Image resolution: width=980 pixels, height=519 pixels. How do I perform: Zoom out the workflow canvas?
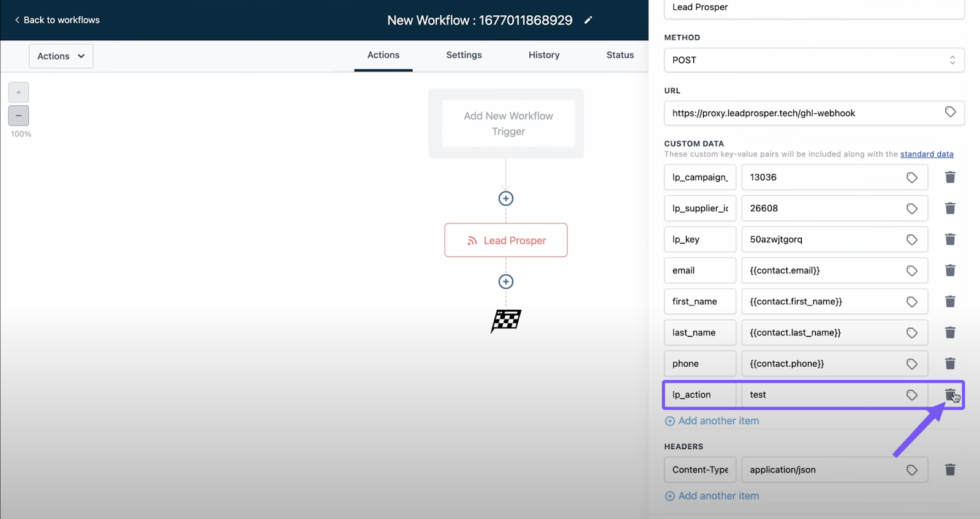[x=18, y=115]
